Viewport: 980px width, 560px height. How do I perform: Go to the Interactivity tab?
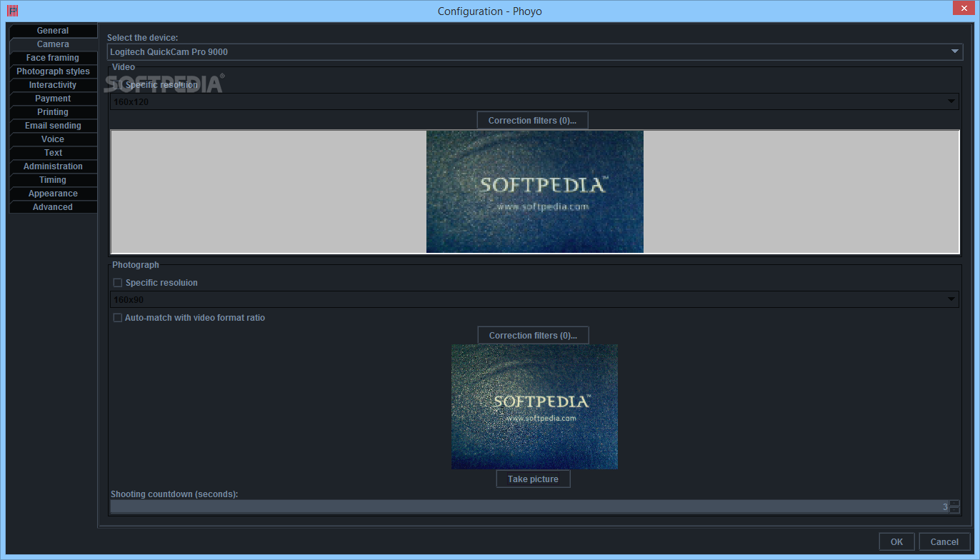click(53, 85)
